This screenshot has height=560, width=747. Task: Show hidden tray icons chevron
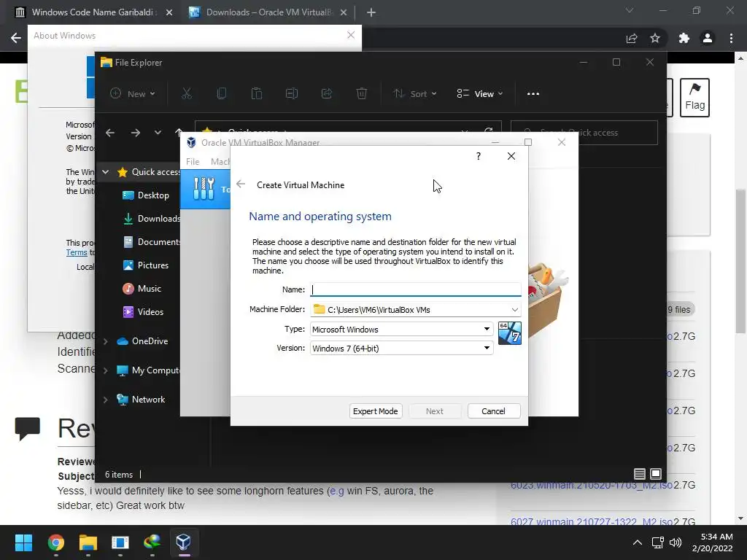(x=638, y=542)
